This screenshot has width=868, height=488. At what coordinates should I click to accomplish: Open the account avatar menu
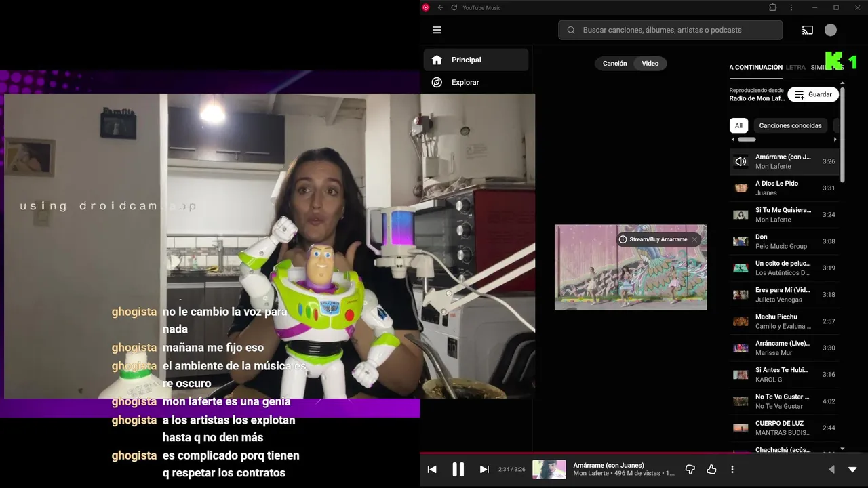click(x=831, y=30)
